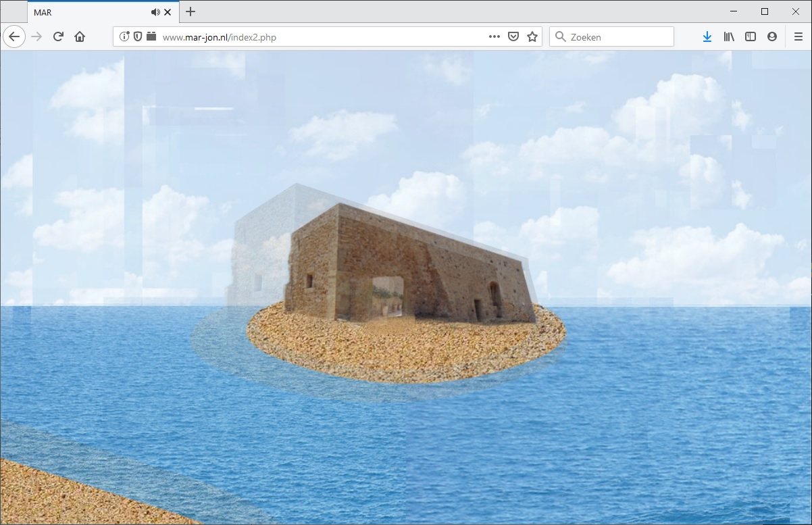This screenshot has height=525, width=812.
Task: Save page to Pocket
Action: click(513, 36)
